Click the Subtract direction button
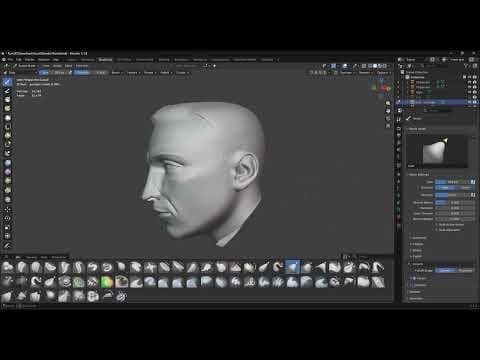Viewport: 480px width, 360px height. 466,188
